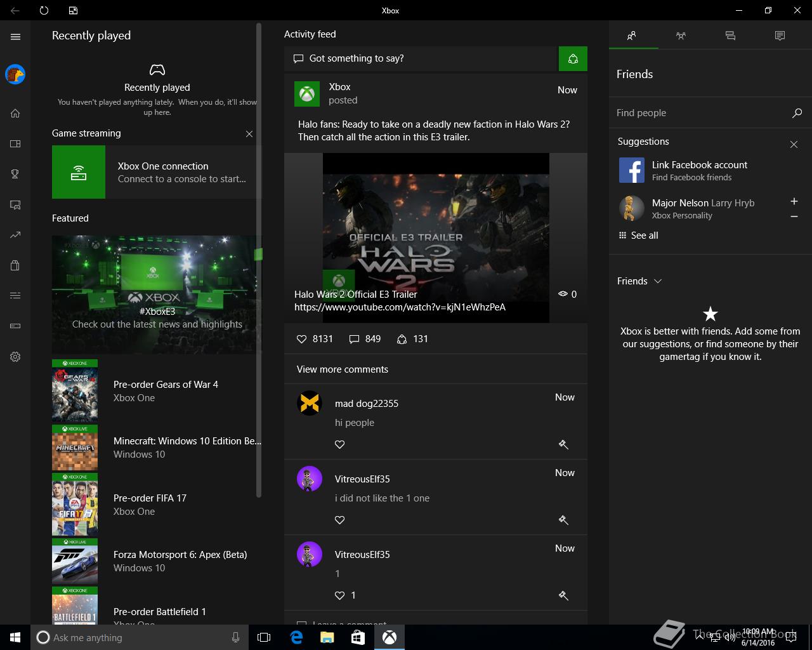
Task: Like the 'i did not like' comment
Action: 340,520
